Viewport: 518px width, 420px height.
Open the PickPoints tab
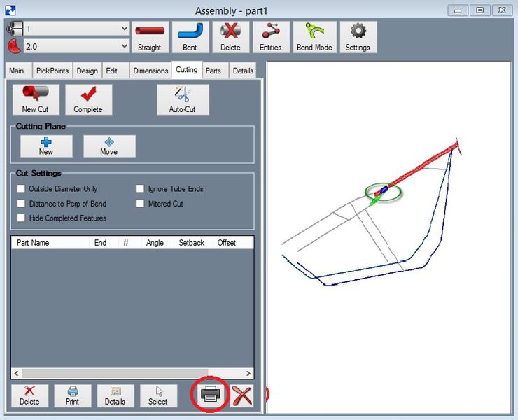52,71
